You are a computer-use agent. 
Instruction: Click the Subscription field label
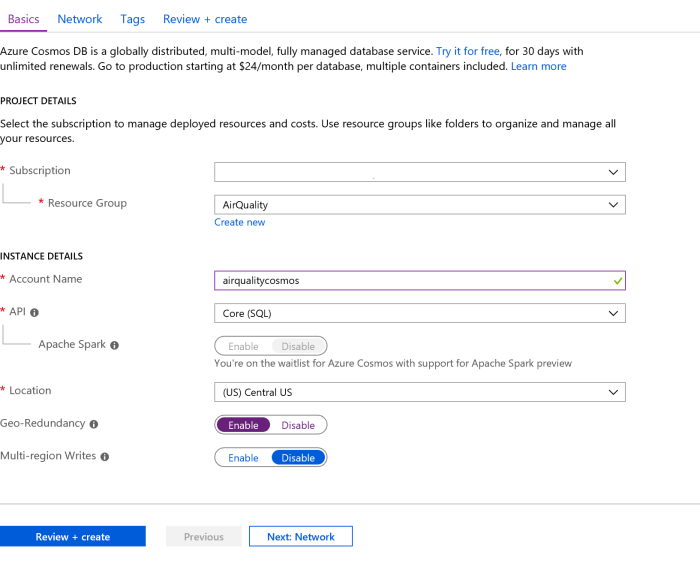pyautogui.click(x=40, y=170)
